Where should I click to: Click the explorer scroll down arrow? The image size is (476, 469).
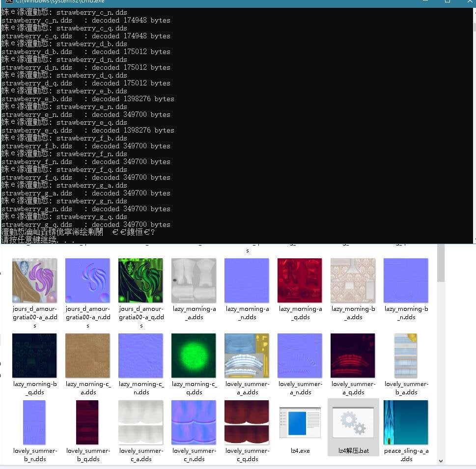pyautogui.click(x=441, y=461)
